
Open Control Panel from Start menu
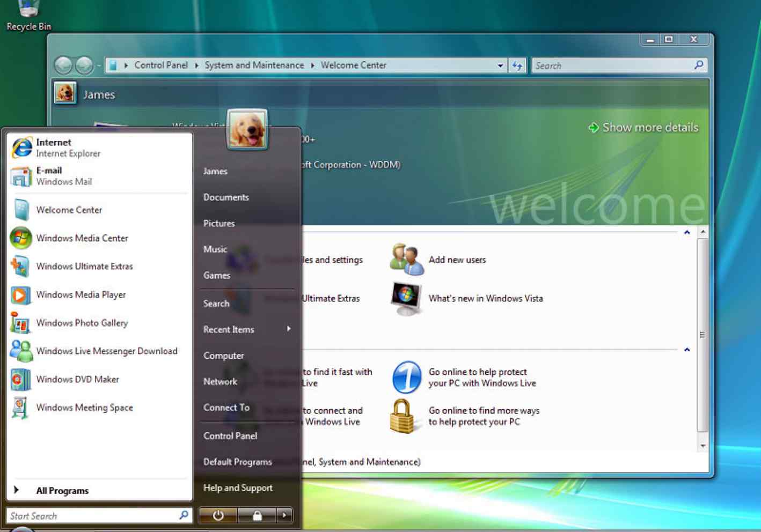(230, 435)
